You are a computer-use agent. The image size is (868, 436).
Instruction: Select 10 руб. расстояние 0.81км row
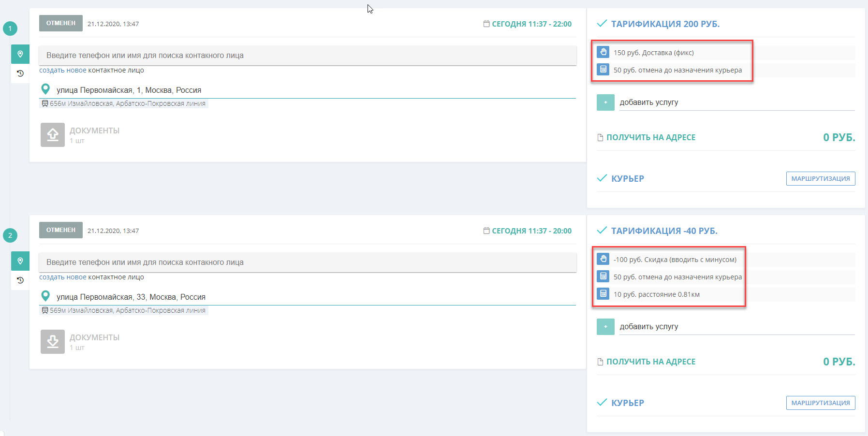pos(726,294)
